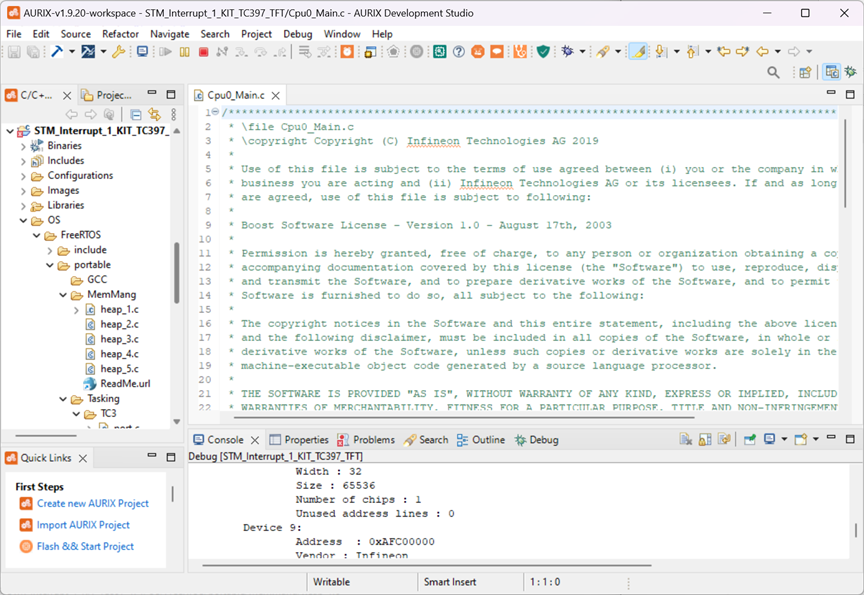Collapse the MemMang folder
The image size is (864, 595).
click(x=63, y=295)
